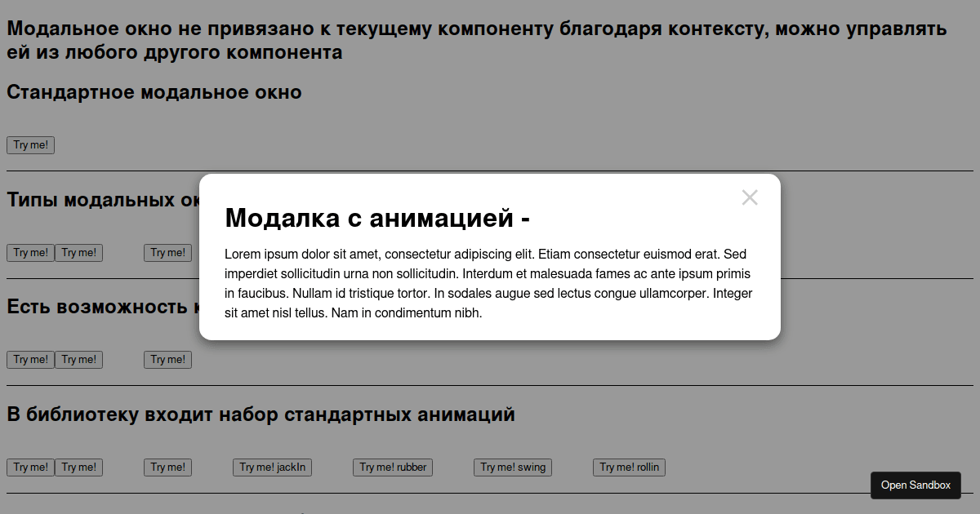980x514 pixels.
Task: Click the Lorem ipsum paragraph in modal
Action: tap(488, 283)
